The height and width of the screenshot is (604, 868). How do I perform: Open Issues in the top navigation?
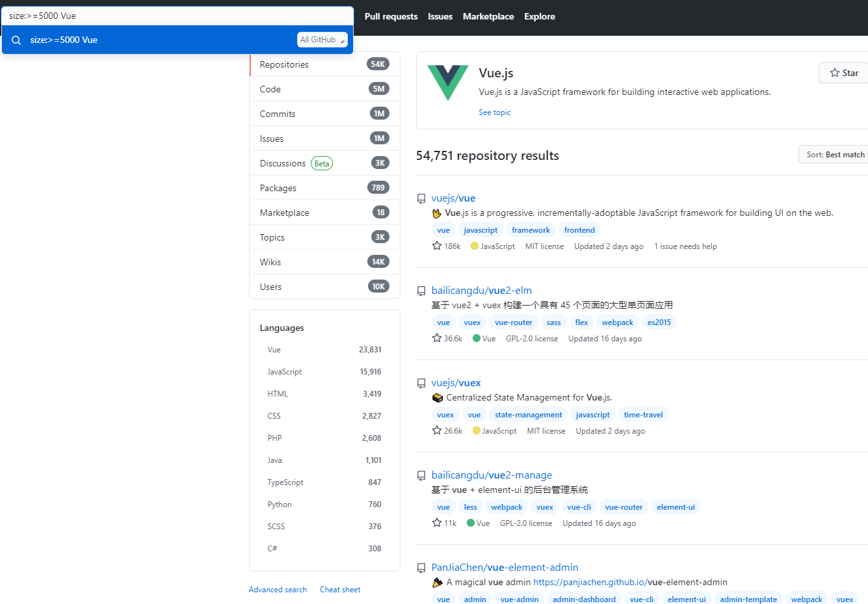(440, 16)
